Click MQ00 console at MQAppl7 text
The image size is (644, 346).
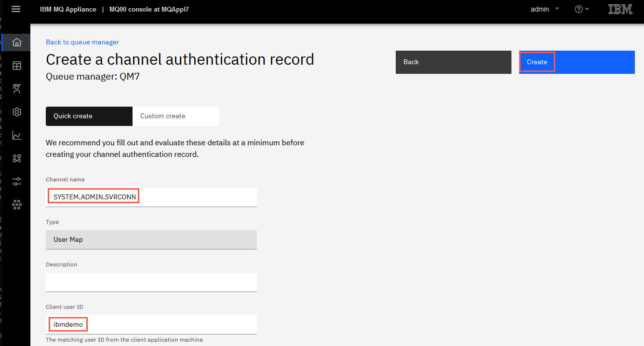pos(148,9)
